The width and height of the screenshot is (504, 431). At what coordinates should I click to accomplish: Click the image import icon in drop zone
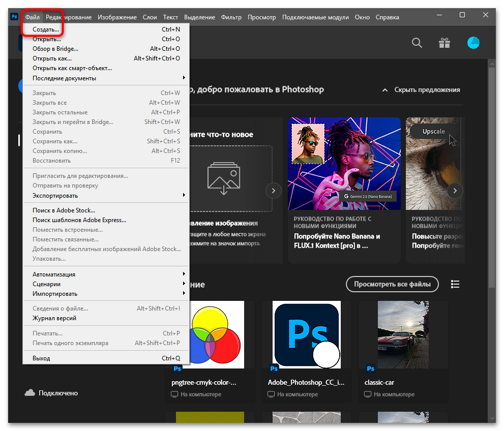(x=224, y=178)
